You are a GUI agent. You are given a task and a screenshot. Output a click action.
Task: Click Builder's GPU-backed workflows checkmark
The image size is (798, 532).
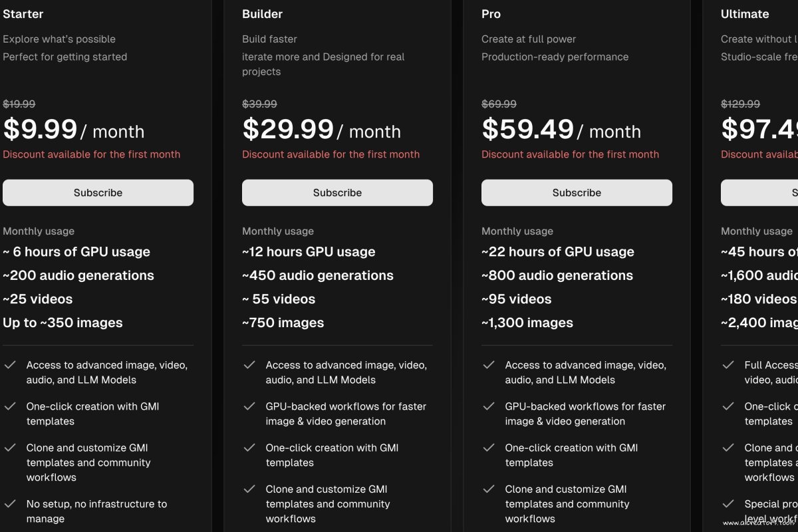click(249, 406)
